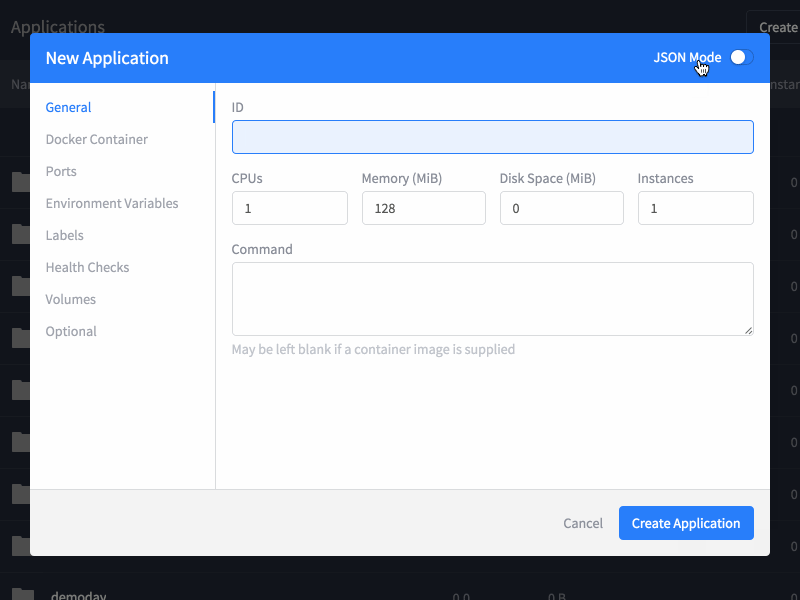Image resolution: width=800 pixels, height=600 pixels.
Task: Focus the Command text area
Action: tap(492, 299)
